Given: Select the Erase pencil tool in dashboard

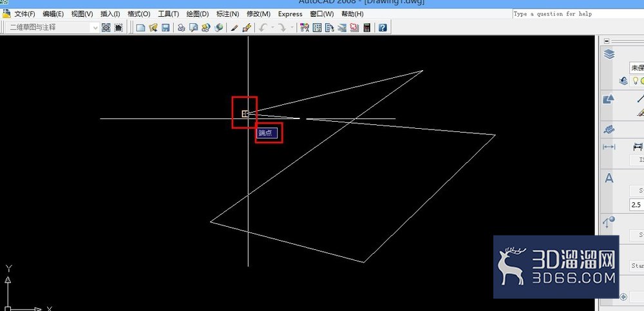Looking at the screenshot, I should [x=641, y=112].
